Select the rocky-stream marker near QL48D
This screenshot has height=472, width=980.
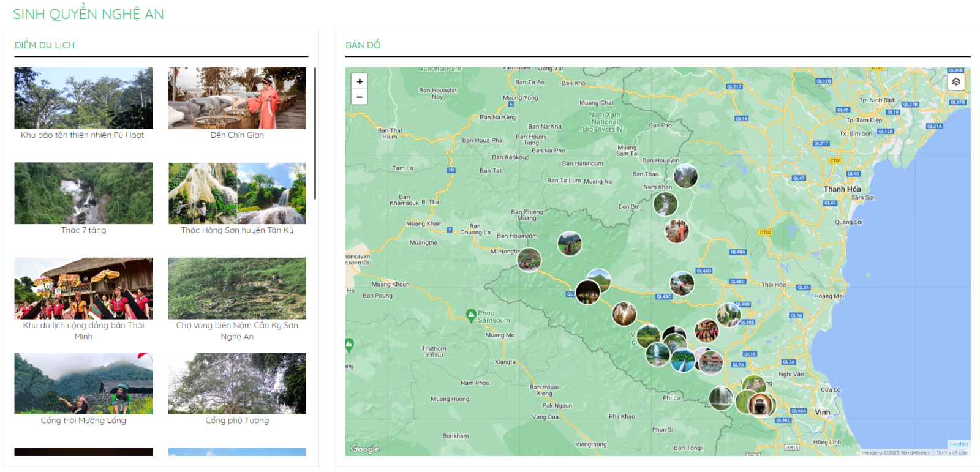[x=682, y=283]
